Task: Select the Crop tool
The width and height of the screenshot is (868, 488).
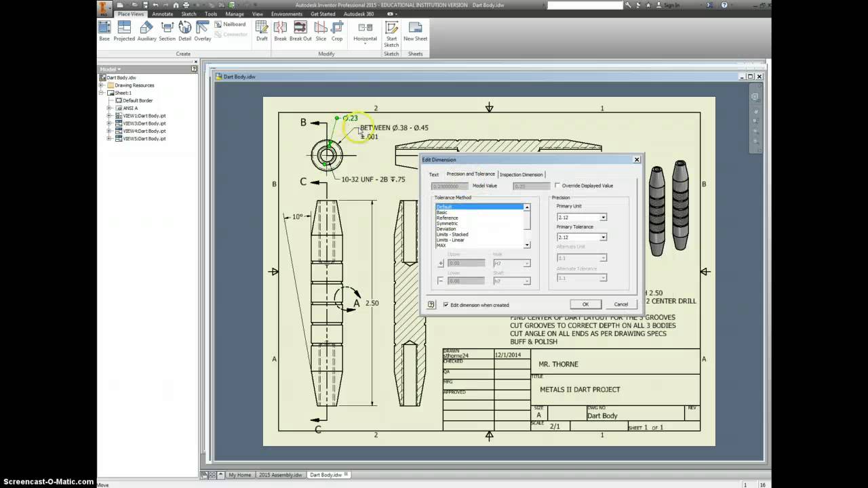Action: click(x=337, y=30)
